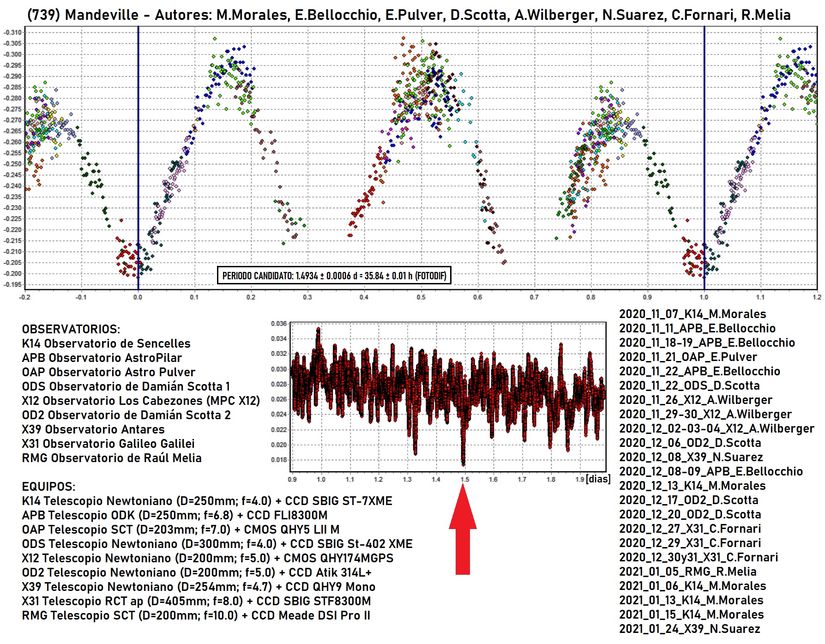Click the OBSERVATORIOS heading

71,329
